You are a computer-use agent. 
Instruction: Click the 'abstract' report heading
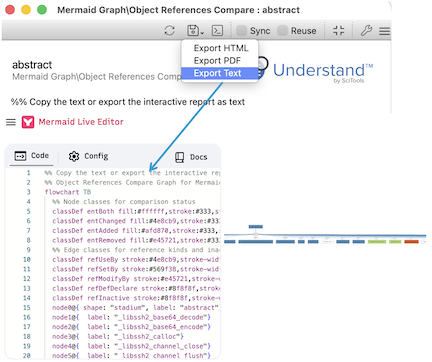click(x=32, y=65)
